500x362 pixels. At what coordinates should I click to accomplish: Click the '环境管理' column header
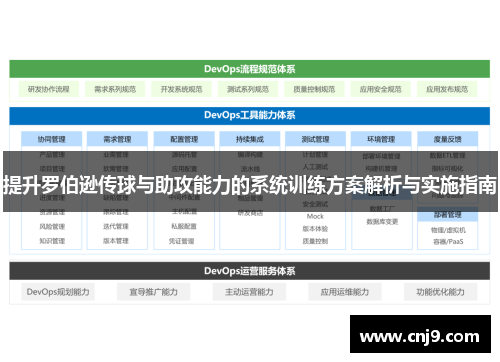point(381,139)
